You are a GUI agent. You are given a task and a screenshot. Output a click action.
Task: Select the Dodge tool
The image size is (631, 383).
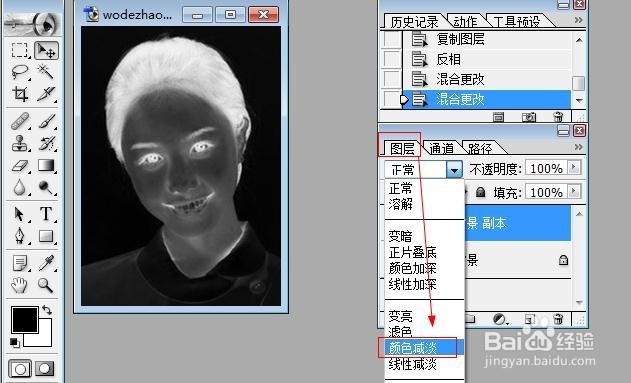click(46, 187)
